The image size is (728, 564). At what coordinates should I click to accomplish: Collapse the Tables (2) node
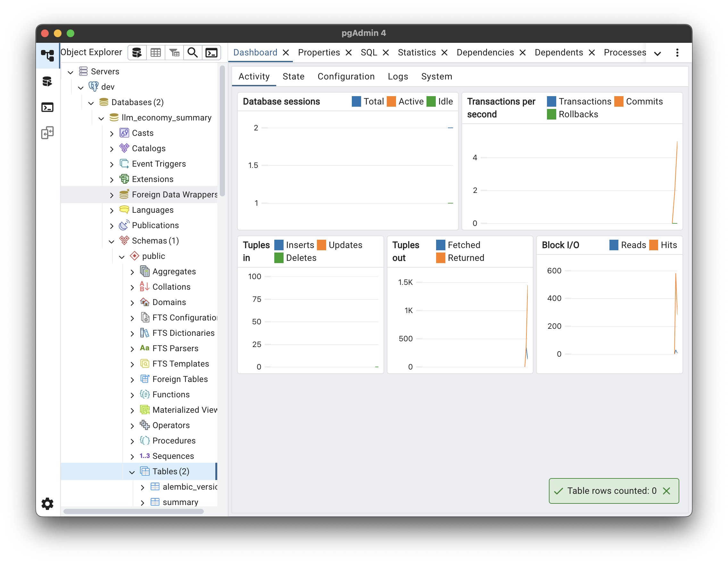pyautogui.click(x=132, y=472)
